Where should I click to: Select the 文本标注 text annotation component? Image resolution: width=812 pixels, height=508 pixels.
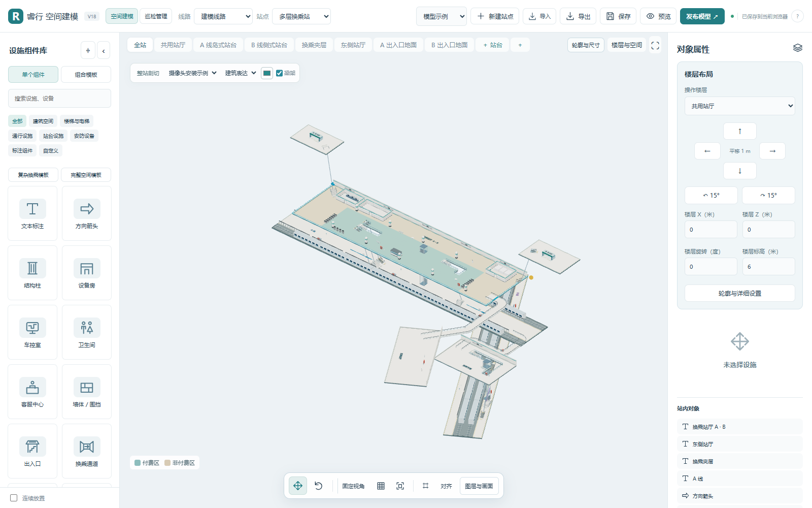[32, 213]
